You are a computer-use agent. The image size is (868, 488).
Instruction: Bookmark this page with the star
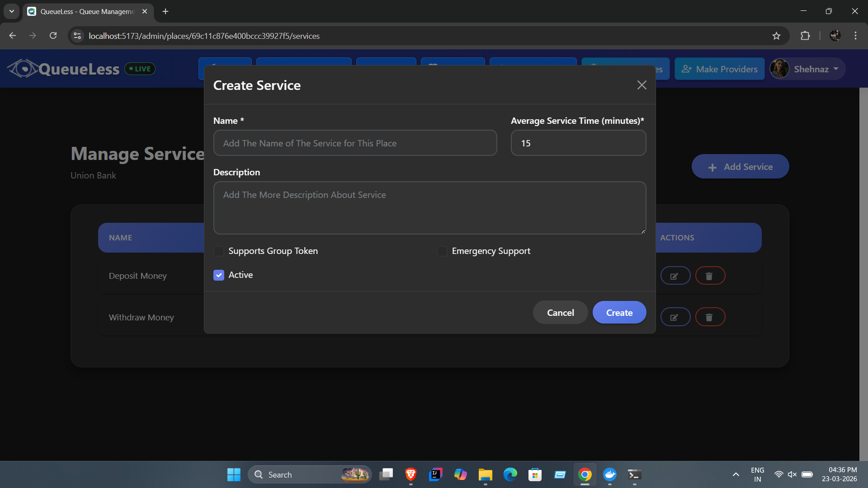click(776, 36)
